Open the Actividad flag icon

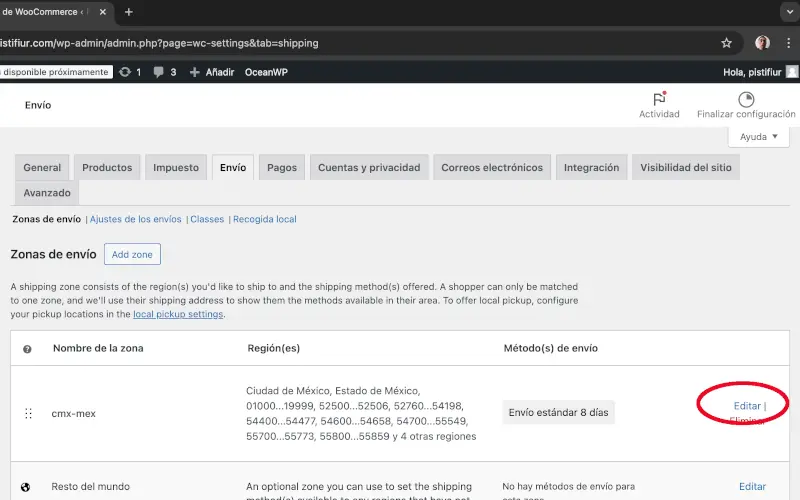click(x=659, y=98)
